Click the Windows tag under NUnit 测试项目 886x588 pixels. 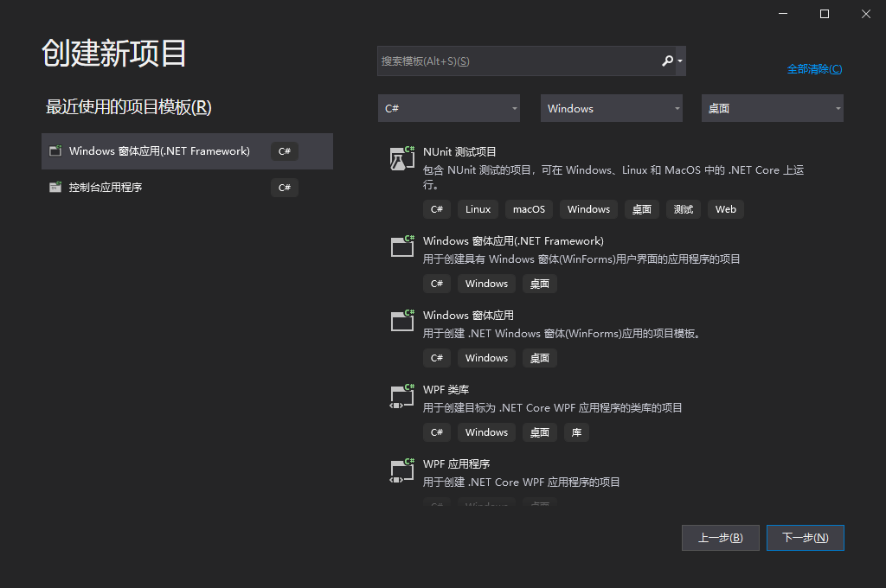[588, 209]
